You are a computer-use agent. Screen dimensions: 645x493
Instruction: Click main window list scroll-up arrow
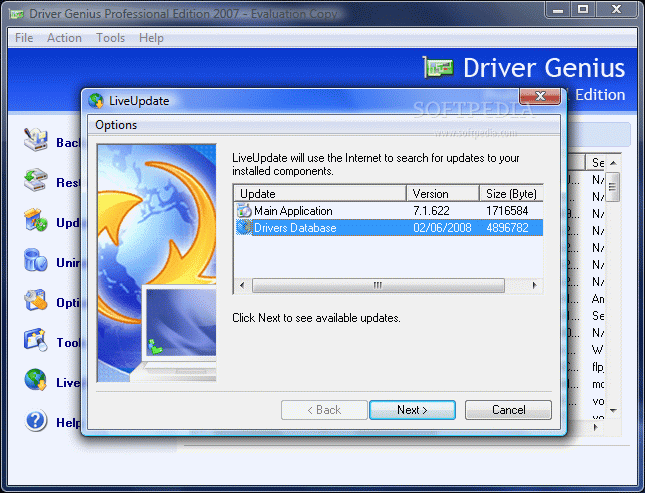click(x=613, y=163)
